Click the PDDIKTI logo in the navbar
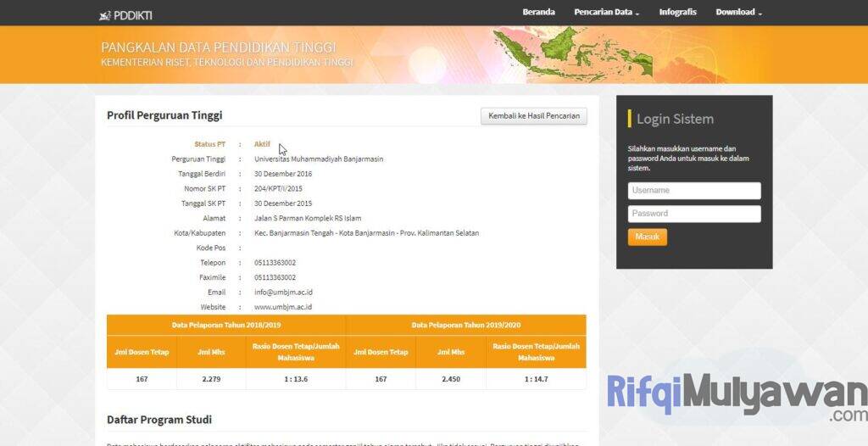The width and height of the screenshot is (868, 446). 125,15
